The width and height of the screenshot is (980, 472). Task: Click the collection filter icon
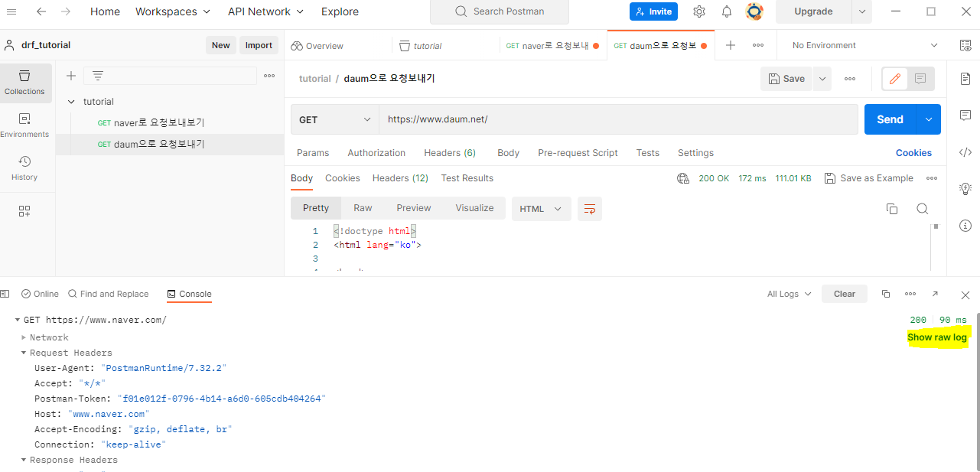click(98, 76)
